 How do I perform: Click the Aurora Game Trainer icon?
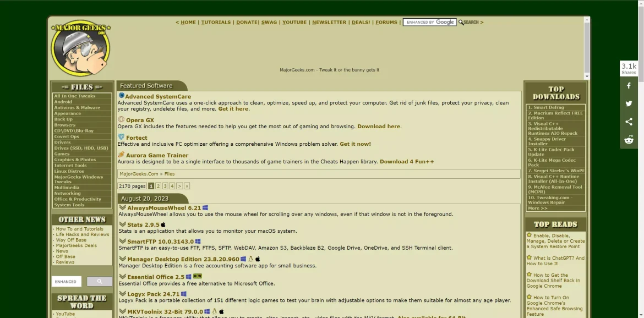pos(121,155)
